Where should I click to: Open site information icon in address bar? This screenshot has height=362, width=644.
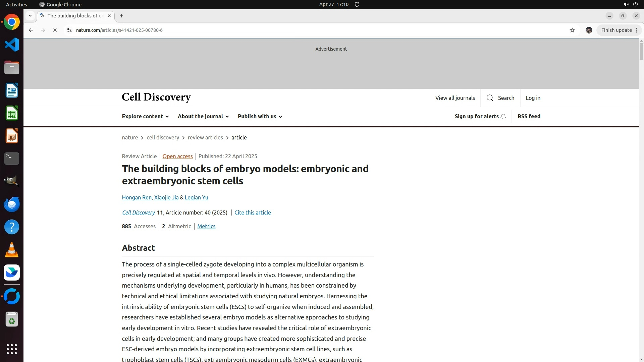[x=69, y=30]
